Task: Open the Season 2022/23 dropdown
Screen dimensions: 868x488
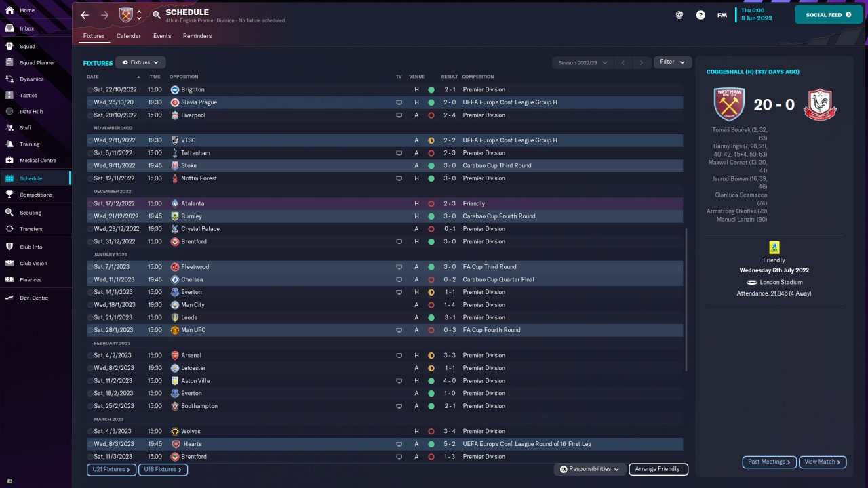Action: tap(583, 62)
